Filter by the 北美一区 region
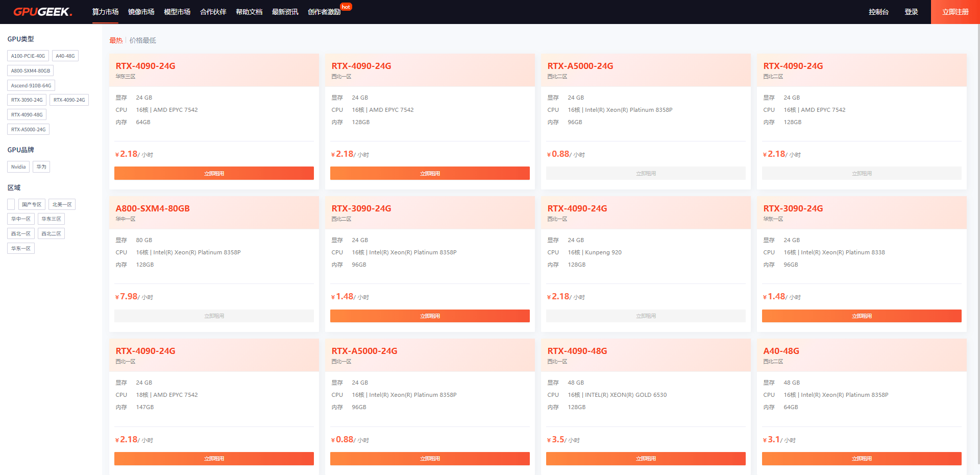The image size is (980, 475). (x=62, y=204)
